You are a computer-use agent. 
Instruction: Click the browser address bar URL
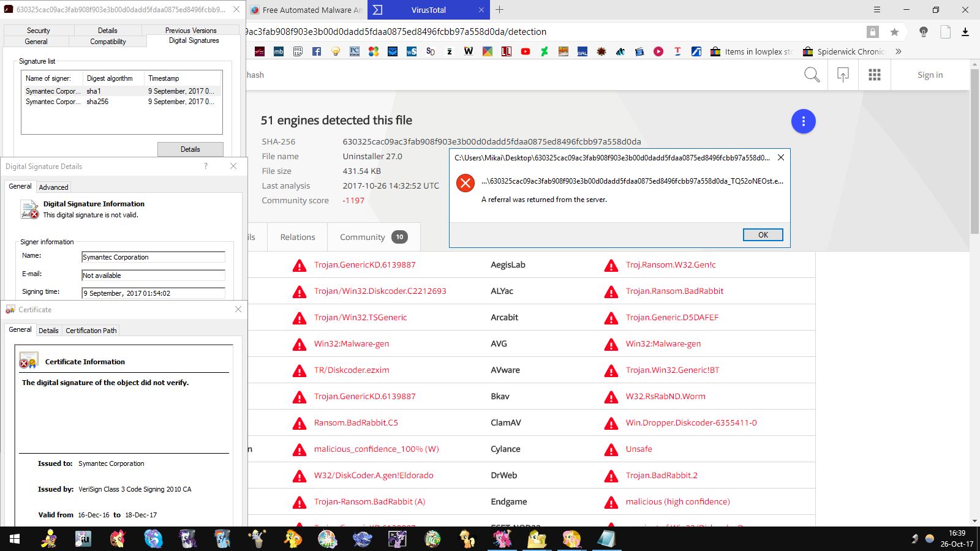coord(397,32)
